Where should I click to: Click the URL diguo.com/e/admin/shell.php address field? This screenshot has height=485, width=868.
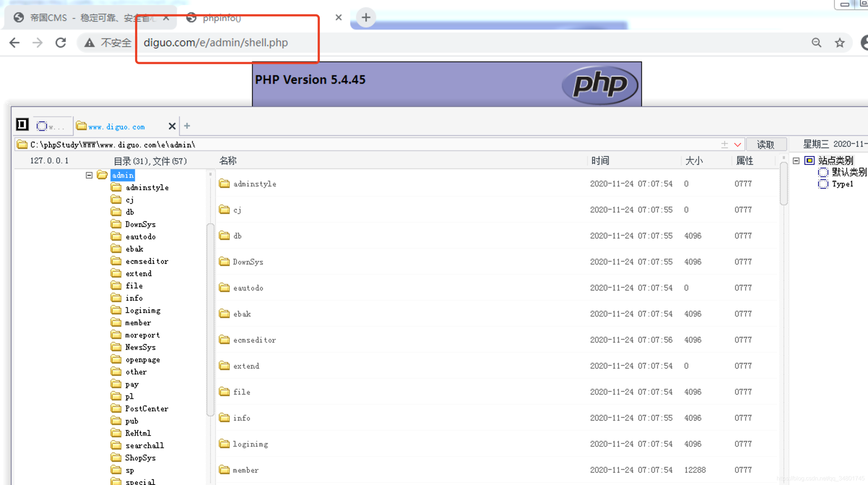pyautogui.click(x=216, y=43)
